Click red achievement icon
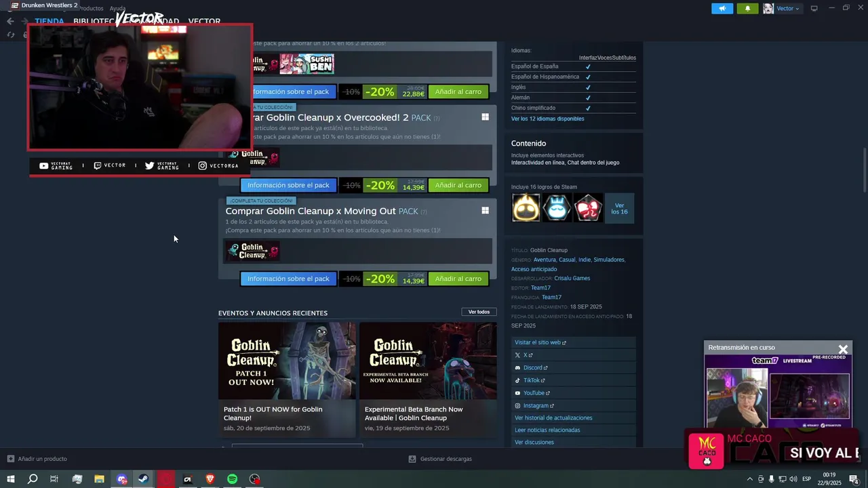868x488 pixels. tap(588, 207)
